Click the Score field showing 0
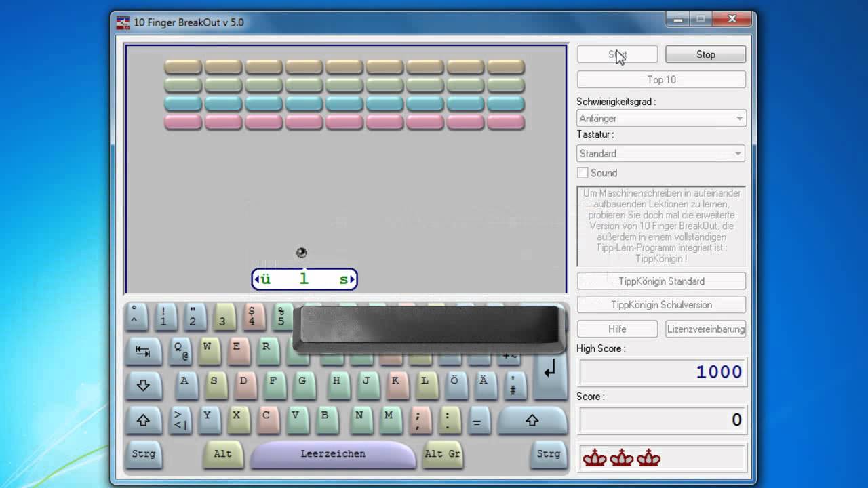 coord(662,420)
